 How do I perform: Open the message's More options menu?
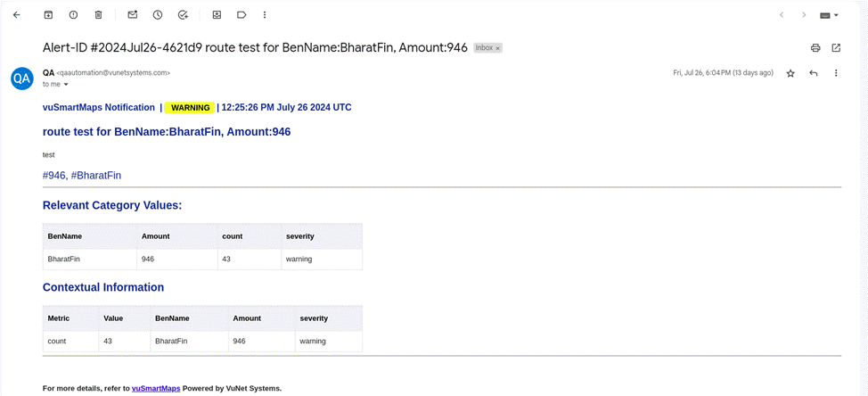[x=836, y=73]
